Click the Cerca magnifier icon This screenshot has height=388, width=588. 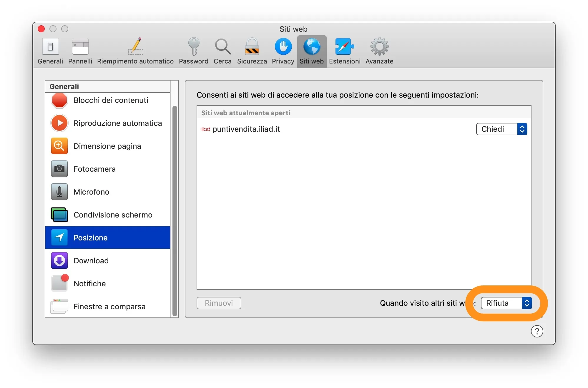click(222, 51)
